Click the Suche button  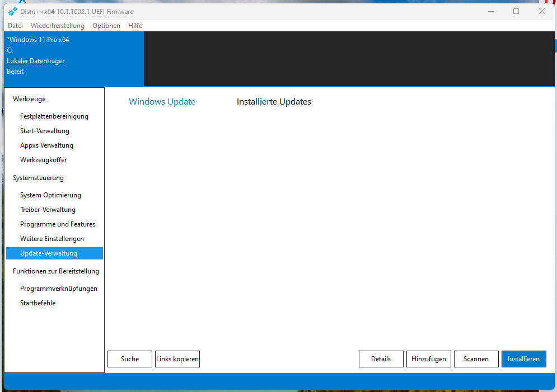[130, 359]
